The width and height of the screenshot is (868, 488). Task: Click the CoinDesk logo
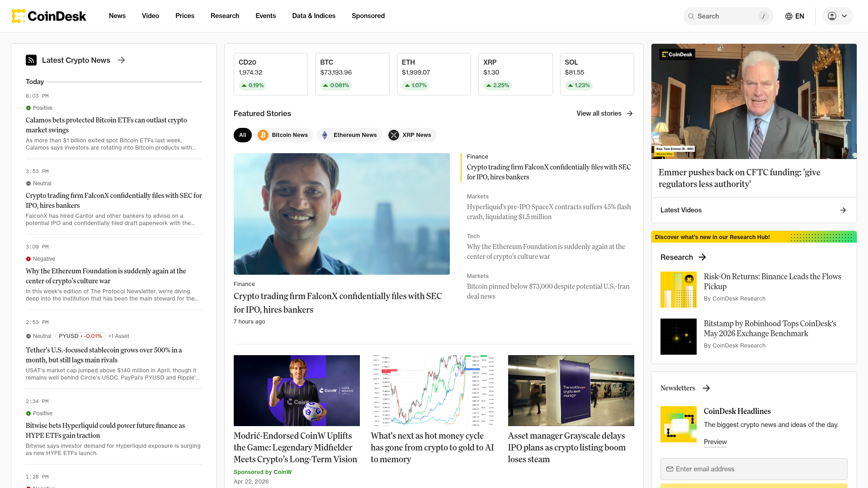click(49, 16)
